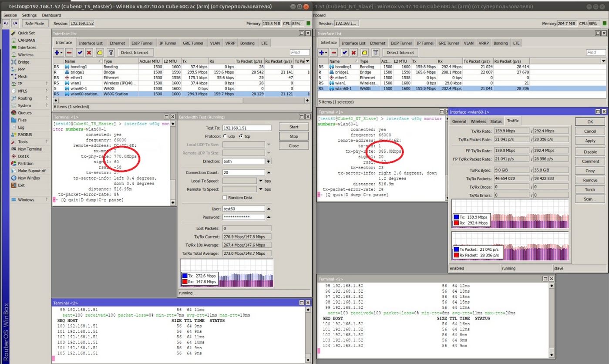
Task: Click the Redo arrow in the master toolbar
Action: click(x=15, y=23)
